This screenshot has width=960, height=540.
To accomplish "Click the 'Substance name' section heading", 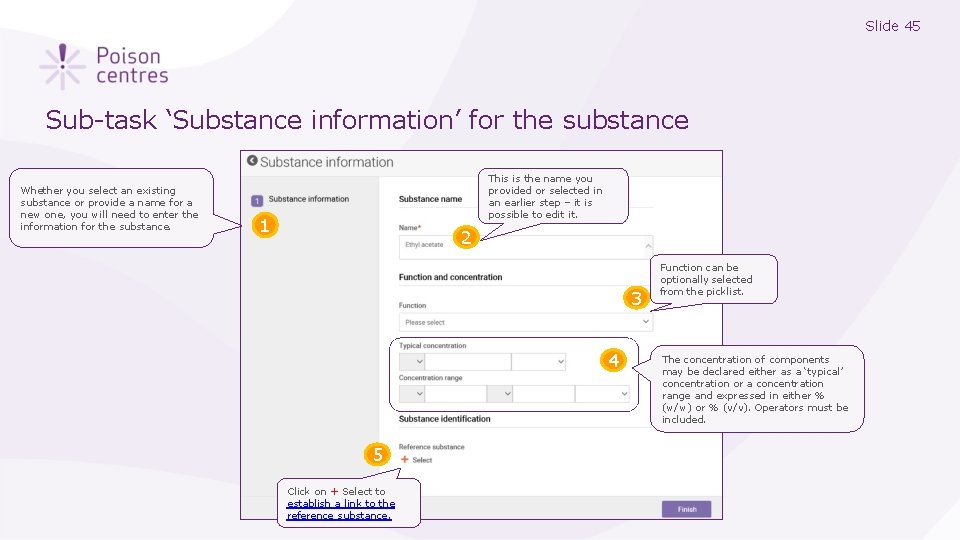I will tap(430, 199).
